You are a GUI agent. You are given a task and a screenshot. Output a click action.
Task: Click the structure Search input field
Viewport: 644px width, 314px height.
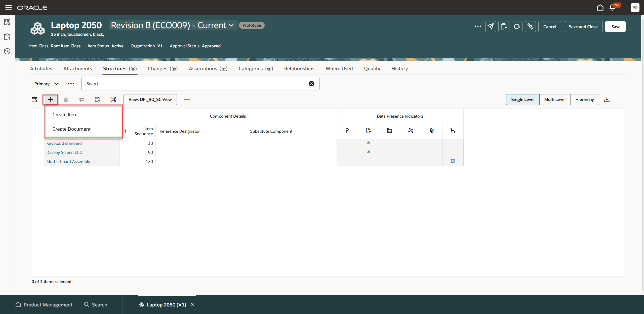pyautogui.click(x=196, y=84)
